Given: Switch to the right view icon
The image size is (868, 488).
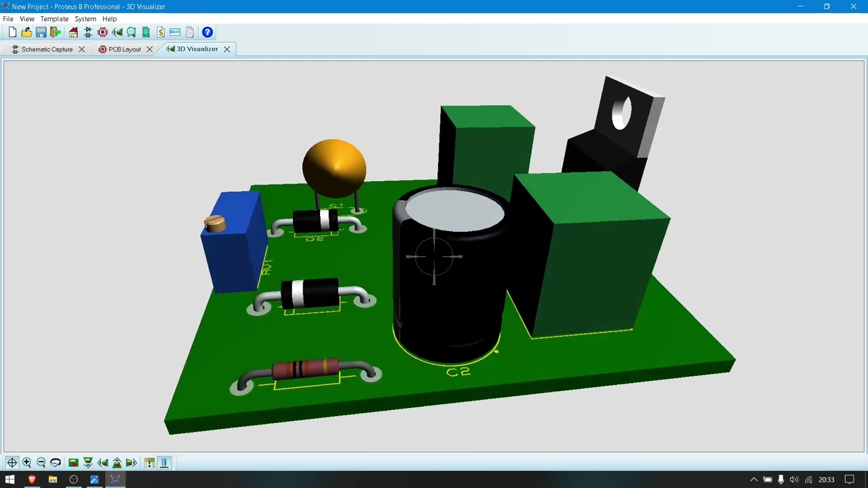Looking at the screenshot, I should [132, 462].
